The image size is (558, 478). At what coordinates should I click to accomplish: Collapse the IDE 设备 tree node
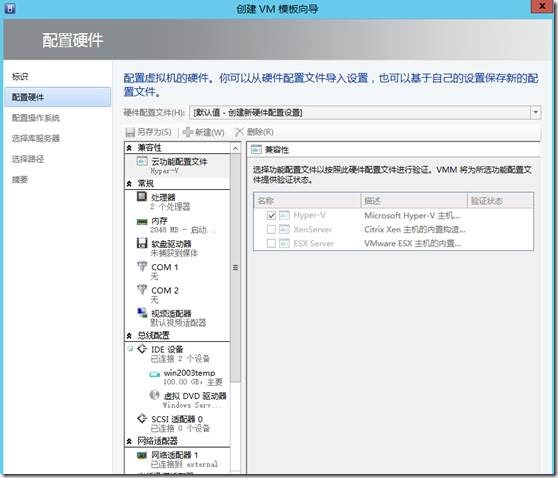click(x=130, y=348)
